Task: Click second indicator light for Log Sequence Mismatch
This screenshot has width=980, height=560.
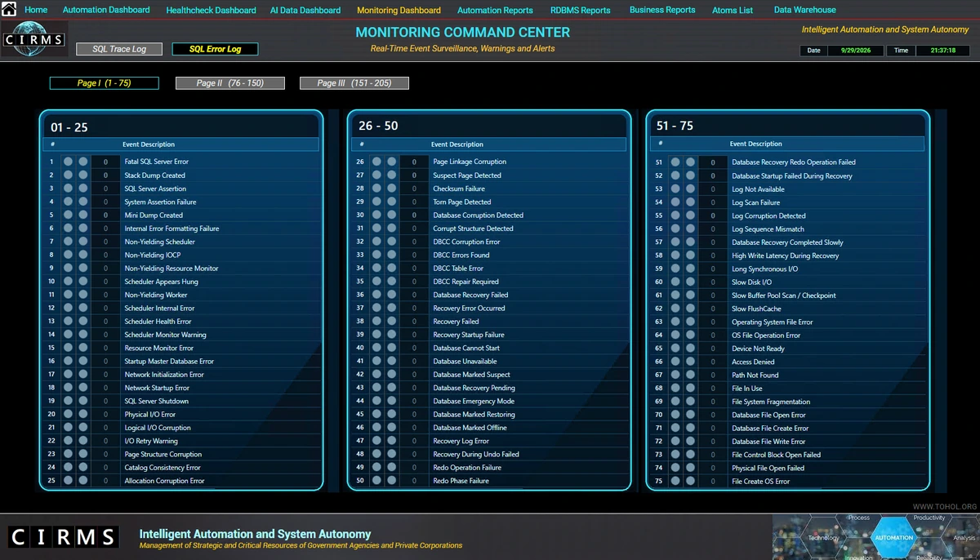Action: [x=690, y=229]
